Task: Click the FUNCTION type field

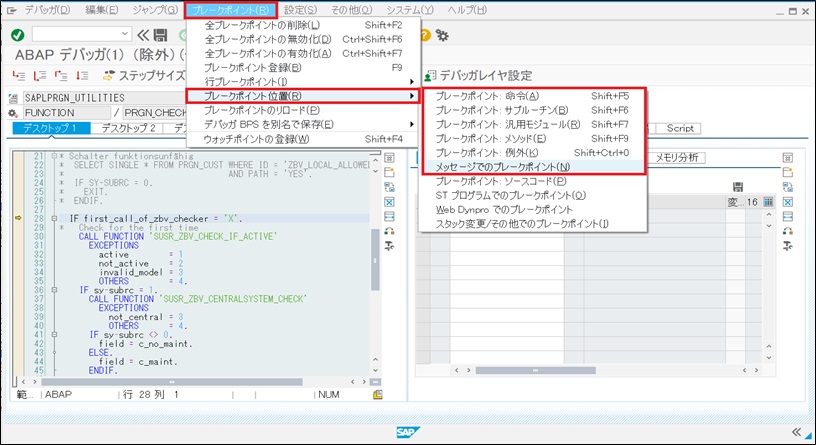Action: (67, 113)
